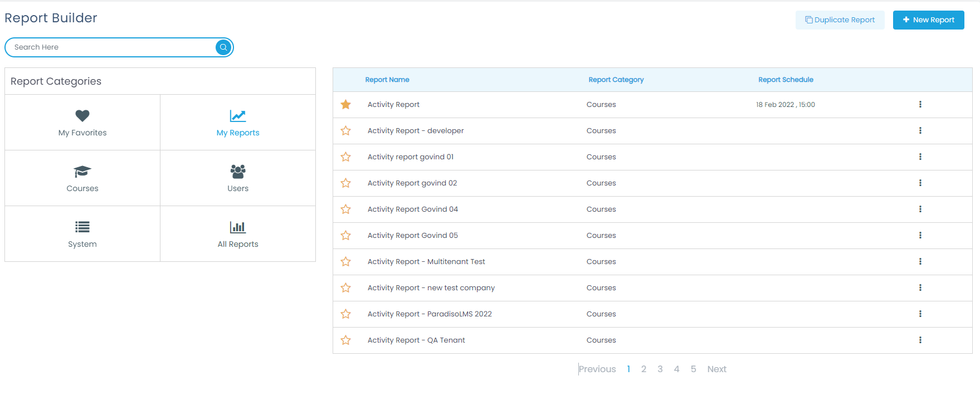The image size is (980, 395).
Task: Unfavorite the Activity Report star
Action: click(346, 105)
